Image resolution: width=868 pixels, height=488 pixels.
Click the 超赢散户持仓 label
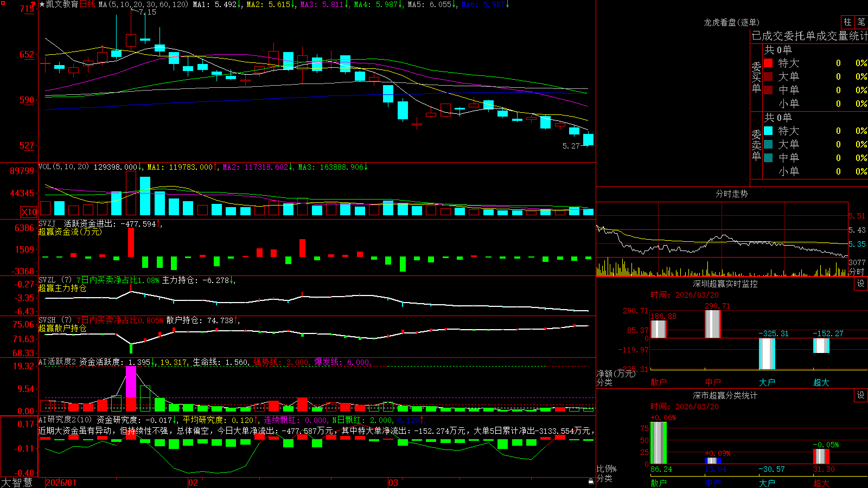point(62,328)
